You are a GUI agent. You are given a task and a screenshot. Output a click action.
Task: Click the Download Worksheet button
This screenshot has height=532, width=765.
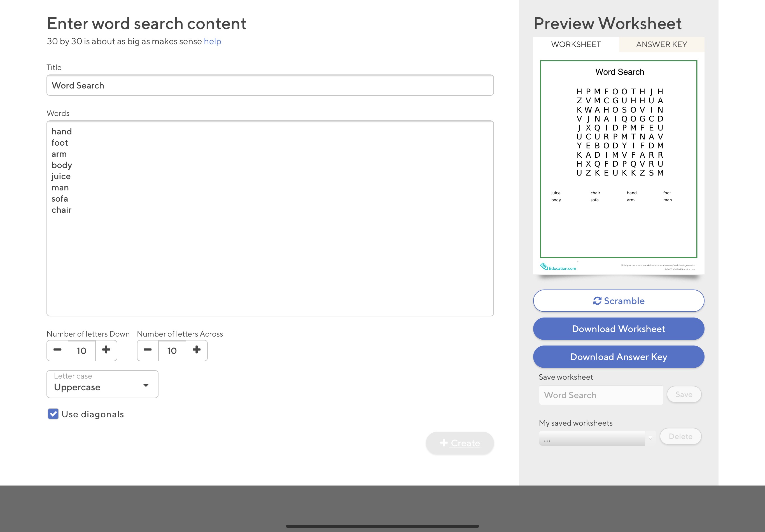(x=618, y=329)
